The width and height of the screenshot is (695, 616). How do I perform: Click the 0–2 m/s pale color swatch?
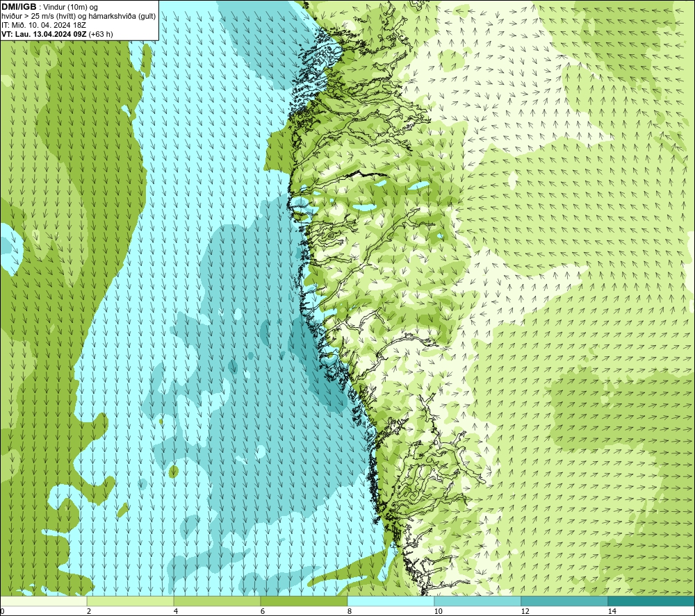pos(43,601)
